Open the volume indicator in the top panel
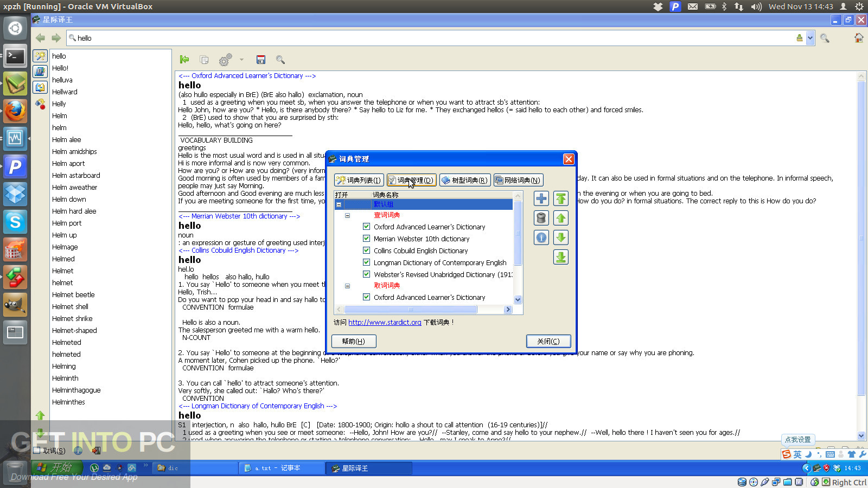868x488 pixels. pos(756,7)
